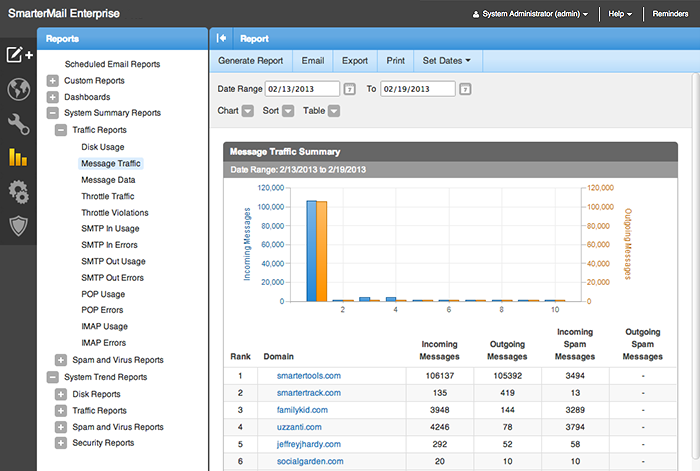The width and height of the screenshot is (700, 471).
Task: Select Scheduled Email Reports
Action: click(x=112, y=64)
